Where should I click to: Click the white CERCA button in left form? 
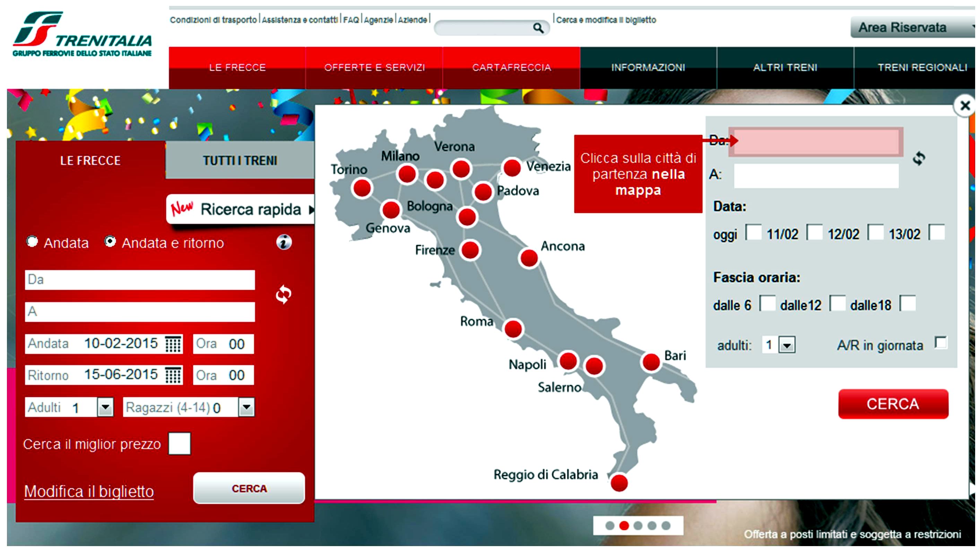coord(249,489)
